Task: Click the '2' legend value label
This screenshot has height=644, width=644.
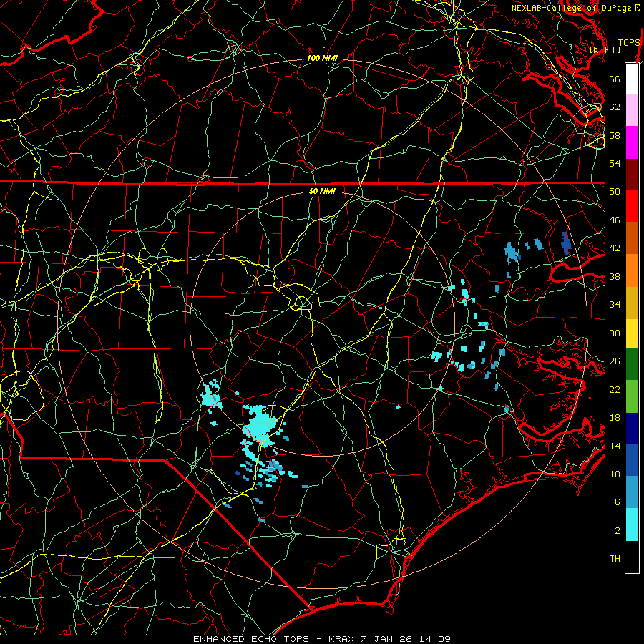Action: point(618,531)
